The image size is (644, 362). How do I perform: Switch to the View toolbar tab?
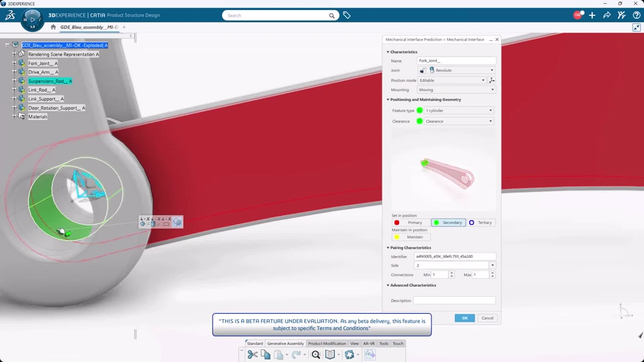[354, 343]
